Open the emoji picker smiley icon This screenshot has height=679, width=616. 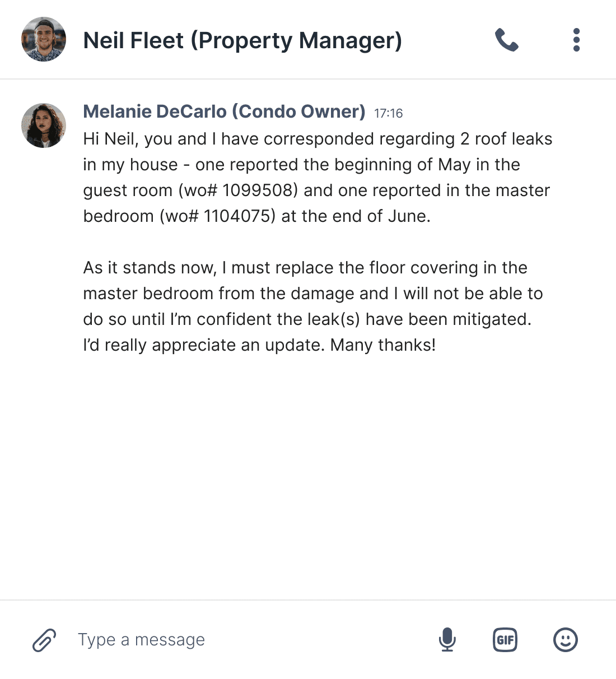coord(565,640)
